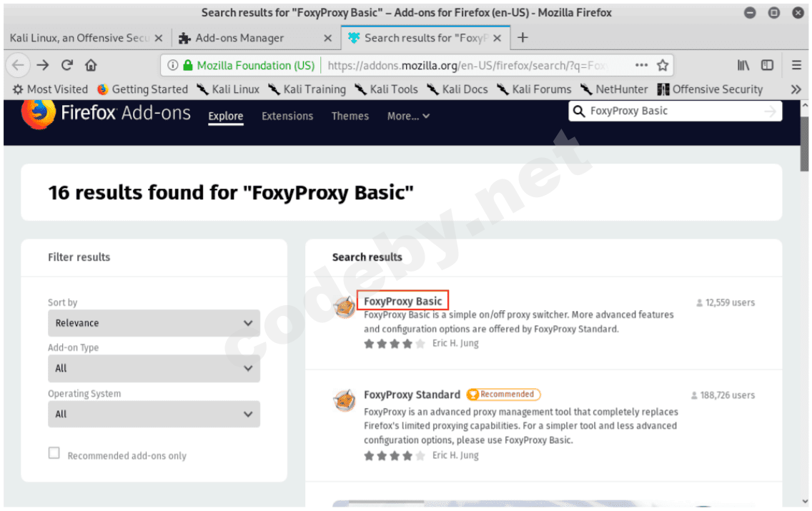
Task: Click the green secure lock icon
Action: coord(188,65)
